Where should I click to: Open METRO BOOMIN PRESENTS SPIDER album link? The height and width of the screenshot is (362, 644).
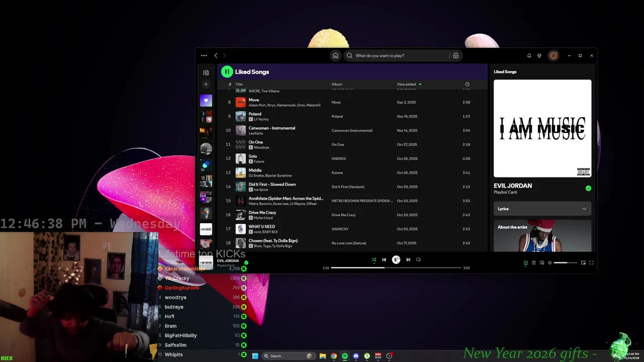(362, 201)
